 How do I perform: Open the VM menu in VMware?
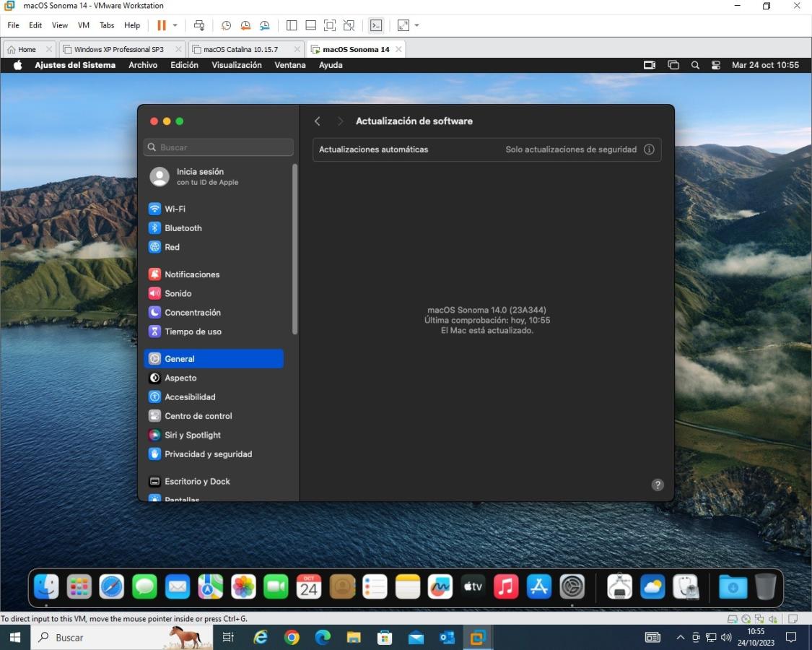pos(84,25)
